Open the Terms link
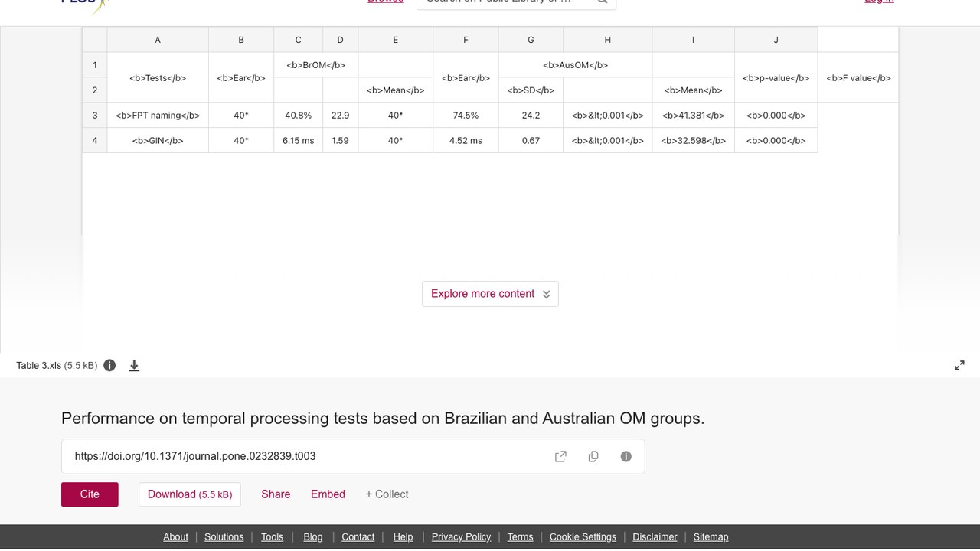 (x=520, y=537)
